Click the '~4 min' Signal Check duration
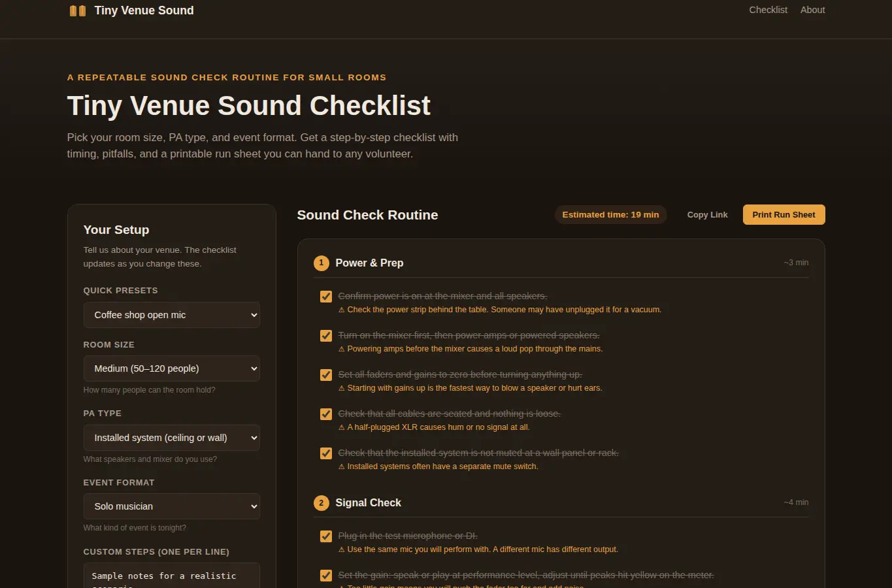892x588 pixels. point(796,502)
